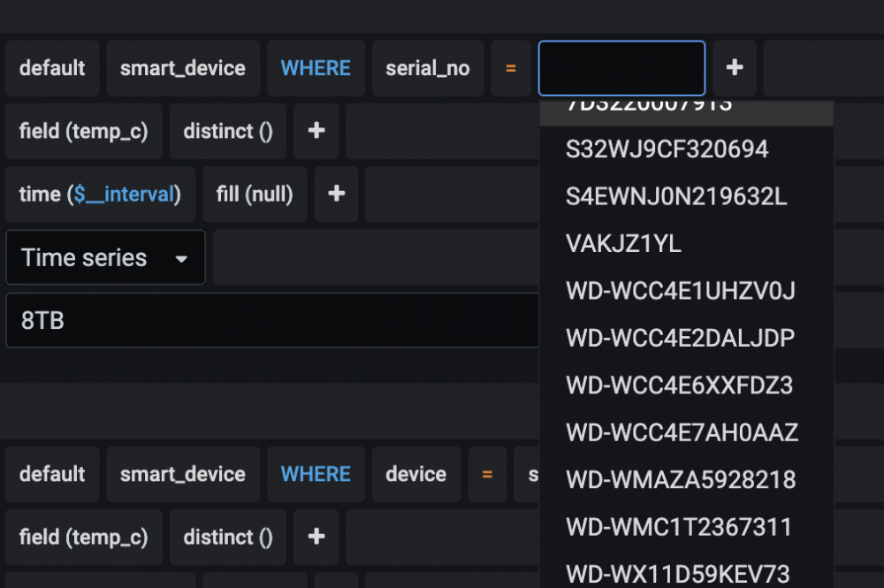Pick WD-WCC4E6XXFDZ3 serial option
Image resolution: width=884 pixels, height=588 pixels.
[x=687, y=386]
